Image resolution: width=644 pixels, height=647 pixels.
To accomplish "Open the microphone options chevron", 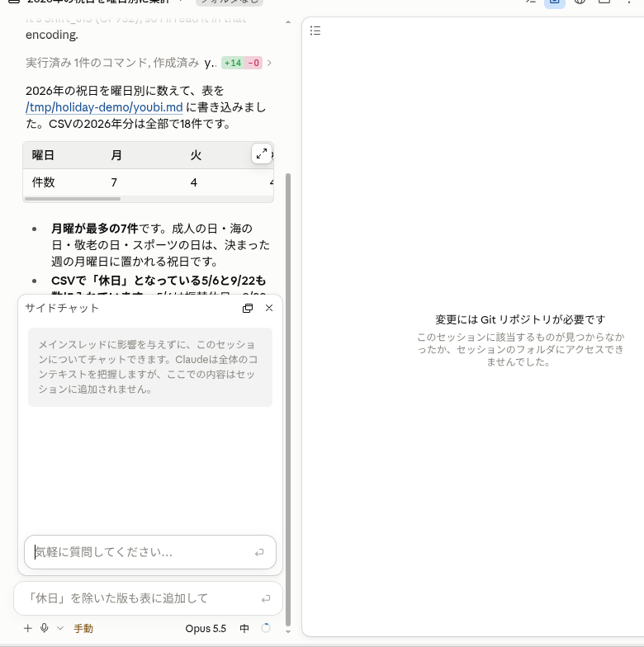I will [x=60, y=629].
